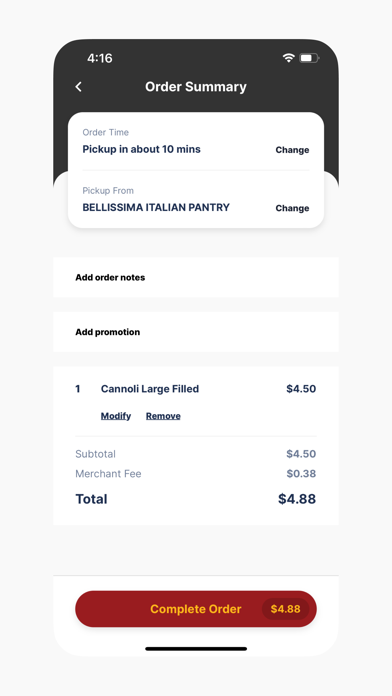Tap the Merchant Fee row
Image resolution: width=392 pixels, height=696 pixels.
pos(196,474)
